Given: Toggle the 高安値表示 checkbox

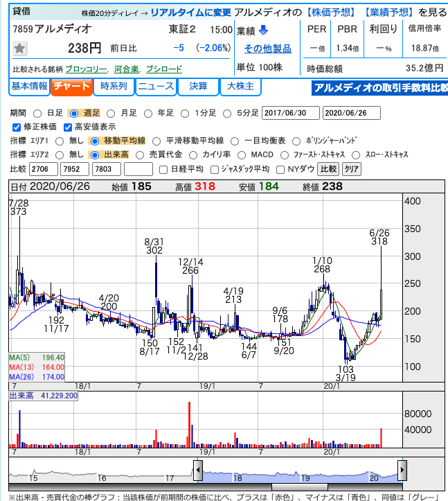Looking at the screenshot, I should [x=68, y=128].
